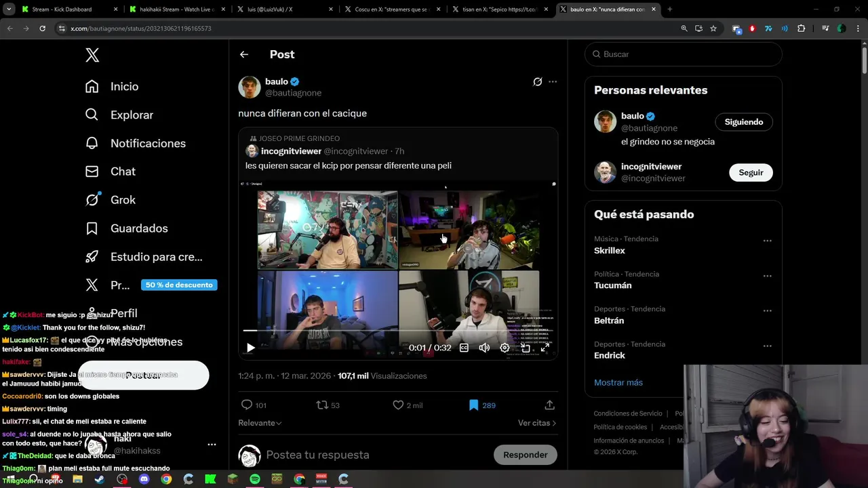Bookmark this page with the star icon
Image resolution: width=868 pixels, height=488 pixels.
point(713,28)
